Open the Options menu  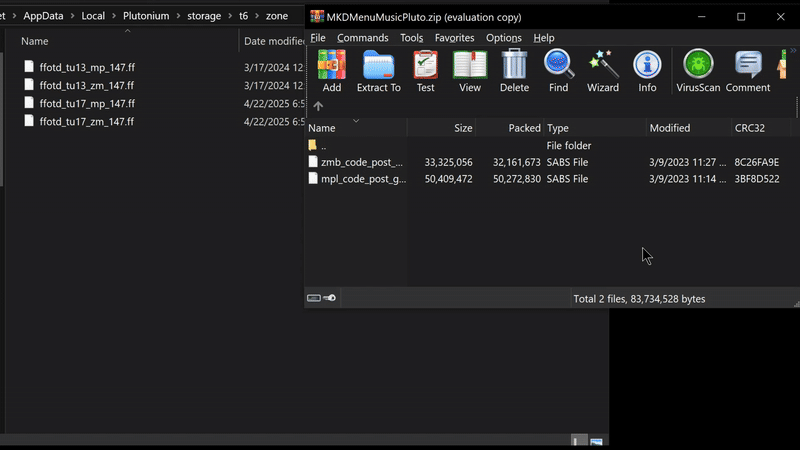tap(503, 38)
